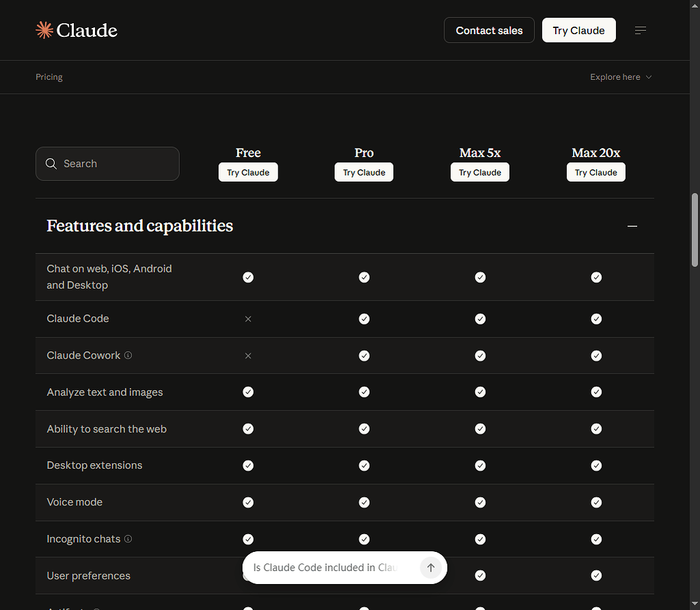
Task: Click Try Claude in the top header
Action: pyautogui.click(x=579, y=30)
